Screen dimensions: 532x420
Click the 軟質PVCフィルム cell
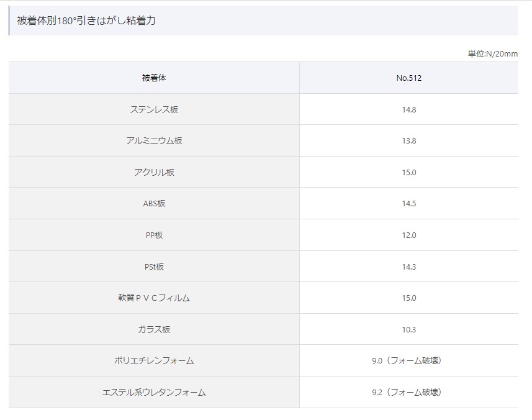[154, 298]
